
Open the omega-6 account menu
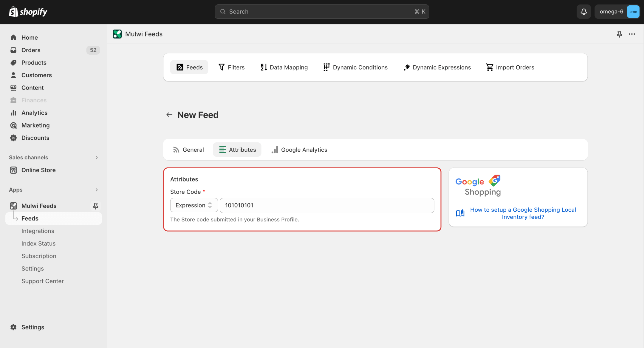click(617, 12)
